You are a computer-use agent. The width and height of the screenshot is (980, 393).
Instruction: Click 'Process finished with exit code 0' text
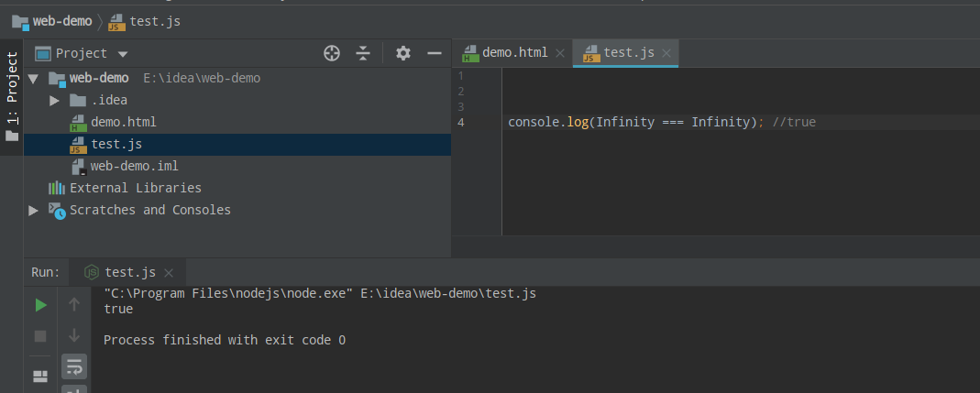tap(225, 341)
